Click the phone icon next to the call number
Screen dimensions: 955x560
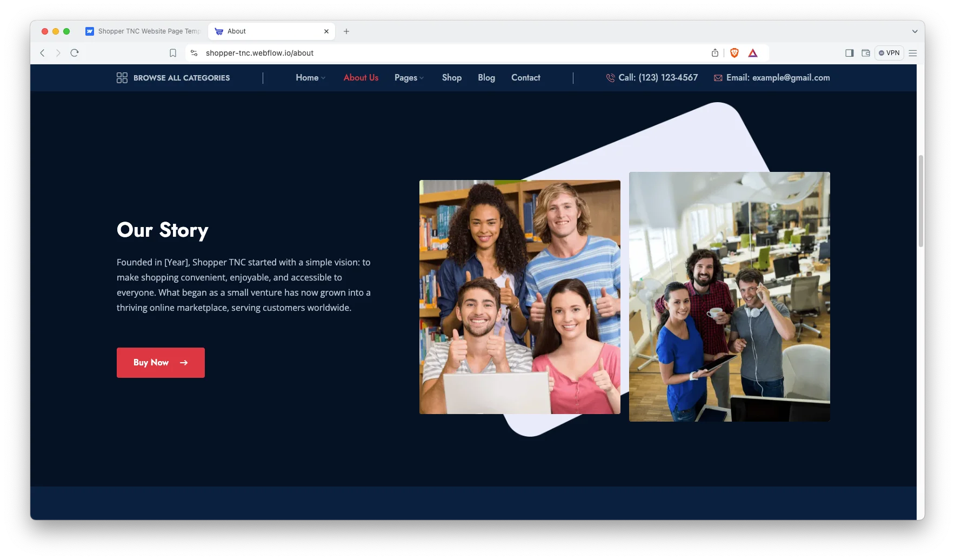coord(610,78)
